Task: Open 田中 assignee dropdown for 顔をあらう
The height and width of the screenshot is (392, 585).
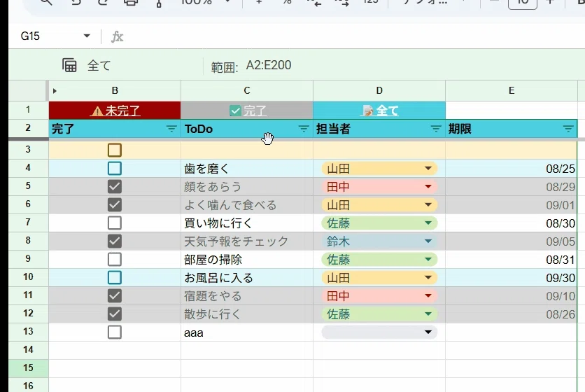Action: point(428,187)
